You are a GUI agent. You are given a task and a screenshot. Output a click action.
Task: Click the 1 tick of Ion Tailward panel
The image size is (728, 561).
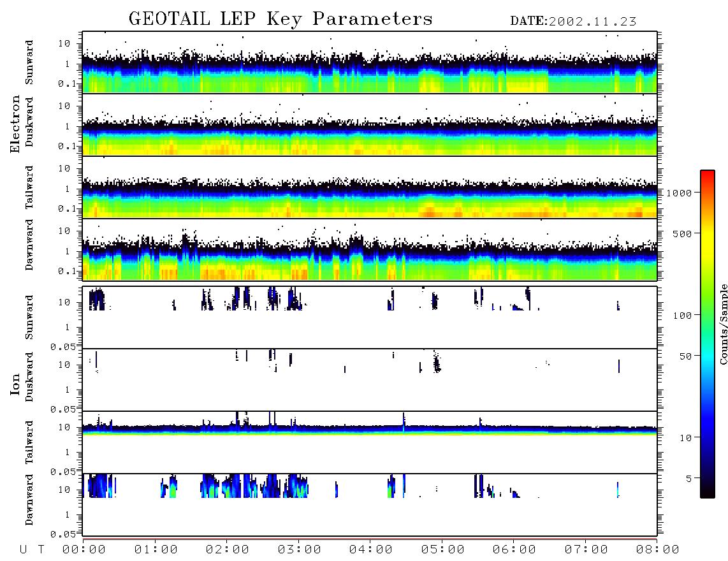pyautogui.click(x=68, y=453)
